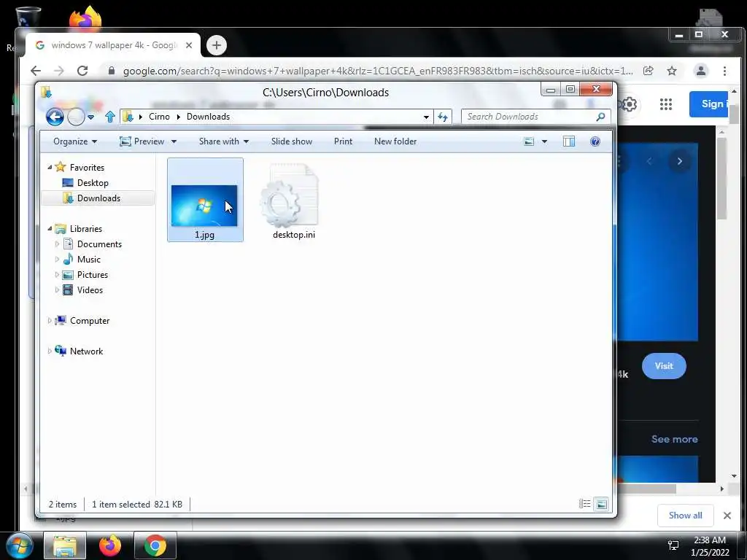Switch to details view in status bar
Screen dimensions: 747x560
(x=584, y=504)
